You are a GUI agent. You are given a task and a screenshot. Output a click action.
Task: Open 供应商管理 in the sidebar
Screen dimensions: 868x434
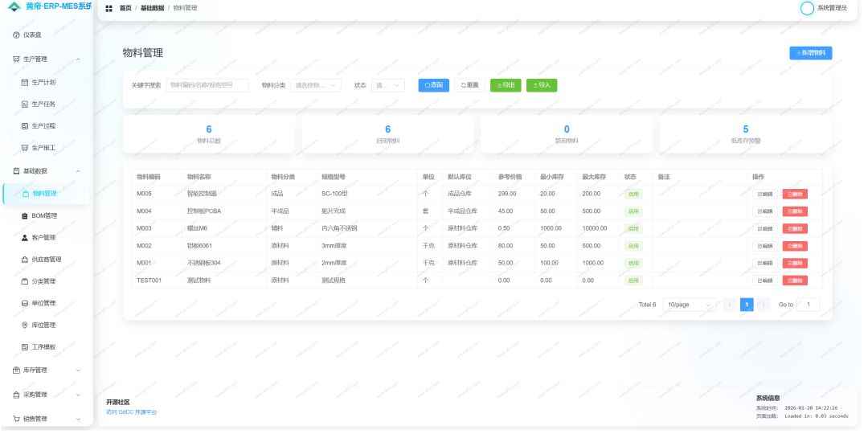pyautogui.click(x=45, y=260)
